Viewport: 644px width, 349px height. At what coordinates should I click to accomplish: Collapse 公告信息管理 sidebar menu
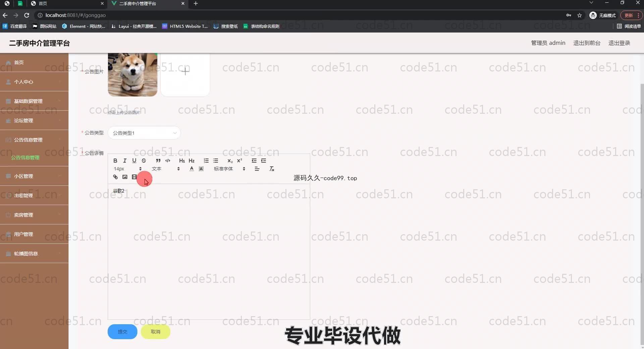(34, 140)
